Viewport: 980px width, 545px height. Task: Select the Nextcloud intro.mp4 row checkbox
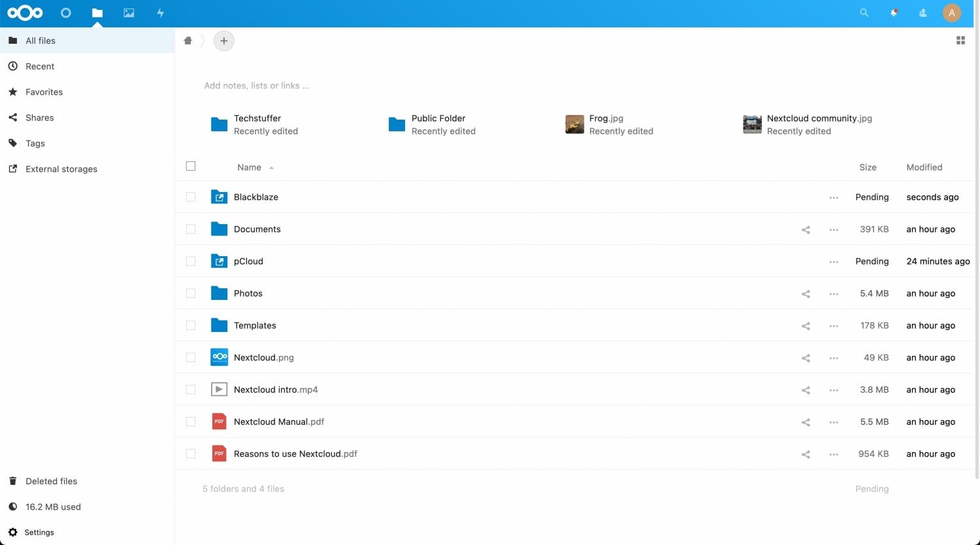point(191,389)
